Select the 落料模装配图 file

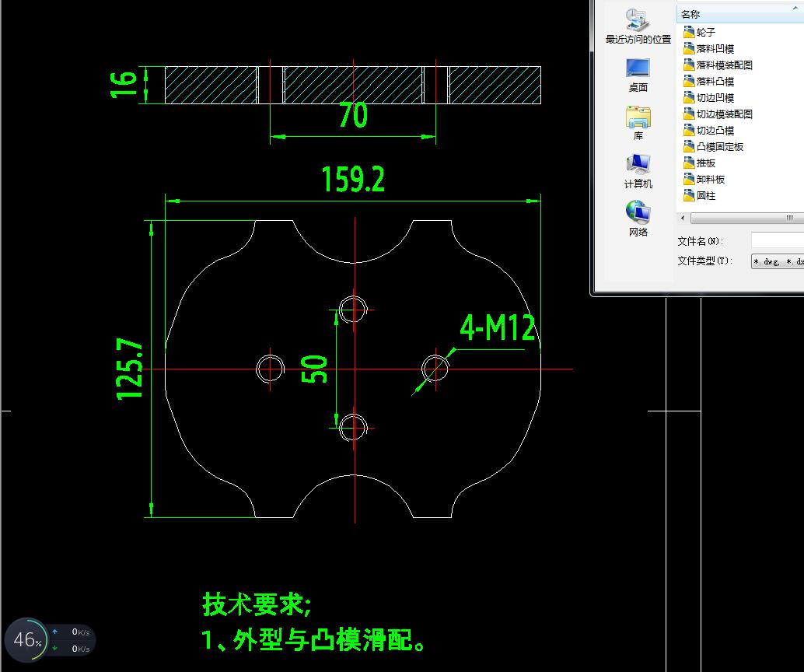[718, 65]
